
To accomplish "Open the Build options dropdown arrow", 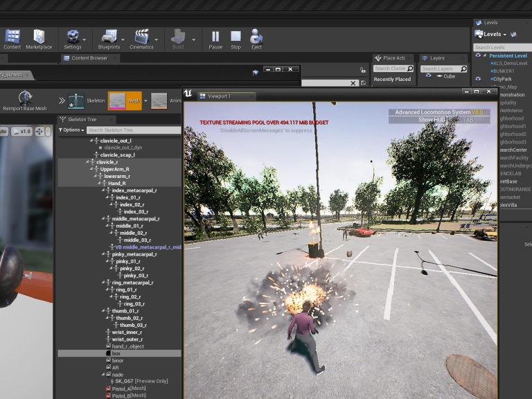I will click(x=193, y=39).
